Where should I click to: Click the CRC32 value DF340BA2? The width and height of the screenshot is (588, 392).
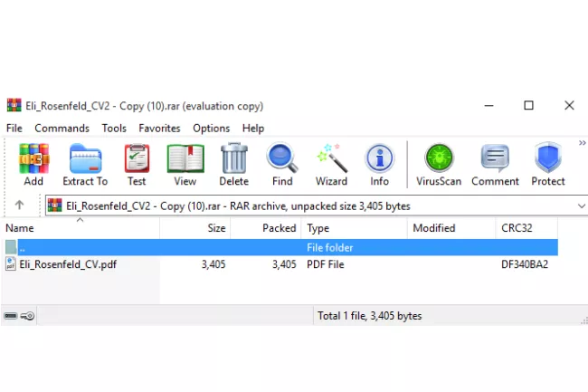(525, 264)
